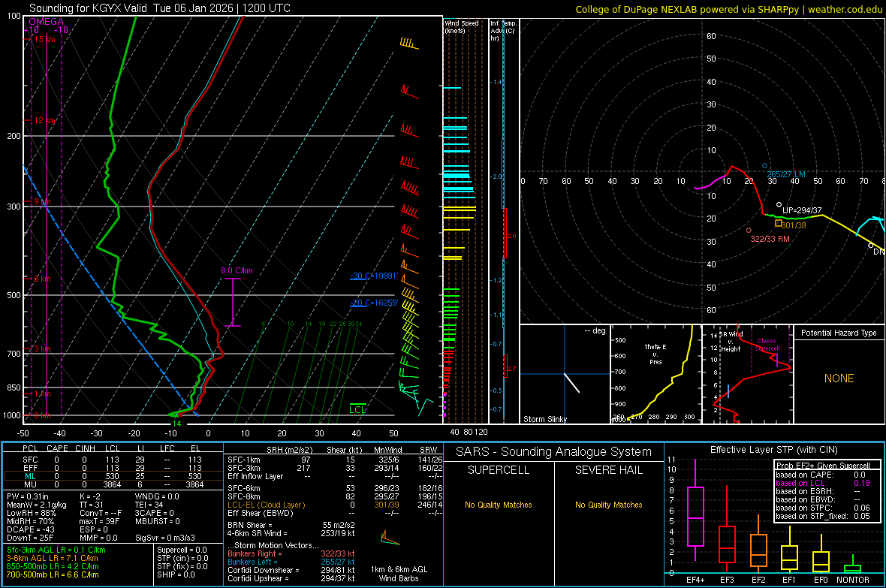Click the highlighted 'ML' parcel row
The width and height of the screenshot is (886, 588).
(112, 477)
